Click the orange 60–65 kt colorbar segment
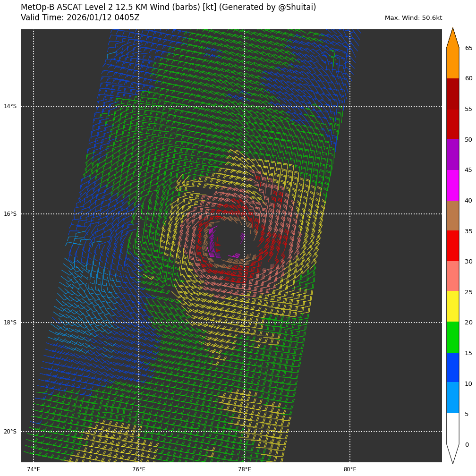476x476 pixels. pos(452,63)
